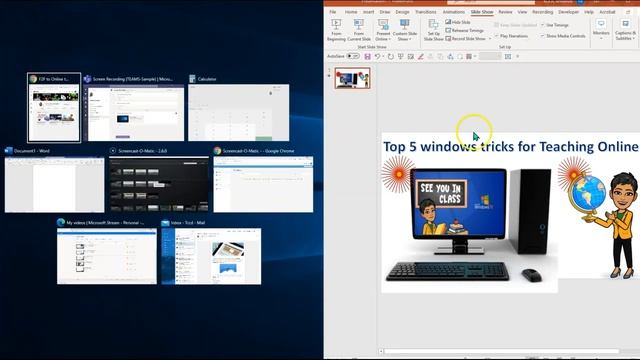Click the horizontal scrollbar below the slide
This screenshot has height=360, width=640.
click(501, 351)
